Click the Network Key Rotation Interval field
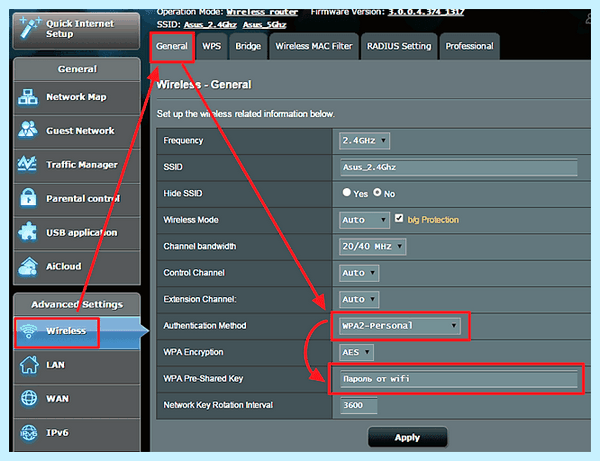600x461 pixels. tap(359, 406)
